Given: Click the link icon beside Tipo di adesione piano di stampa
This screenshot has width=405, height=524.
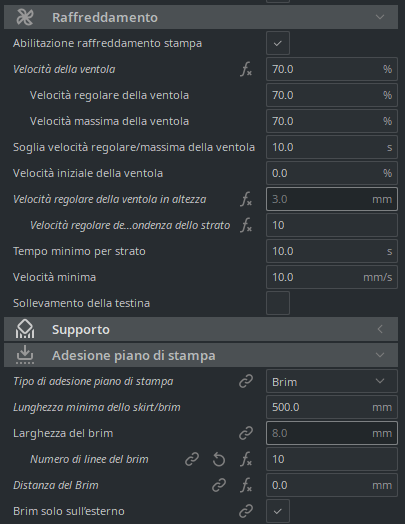Looking at the screenshot, I should (246, 381).
